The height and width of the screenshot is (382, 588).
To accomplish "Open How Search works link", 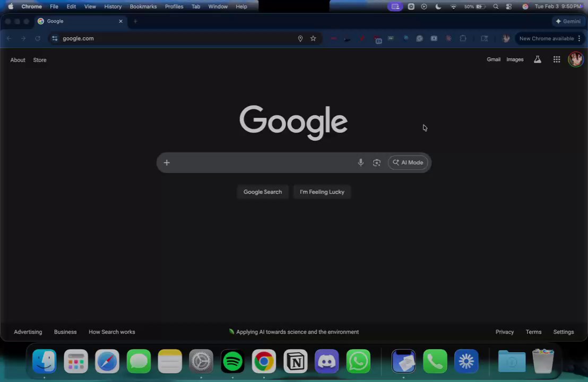I will [x=112, y=332].
